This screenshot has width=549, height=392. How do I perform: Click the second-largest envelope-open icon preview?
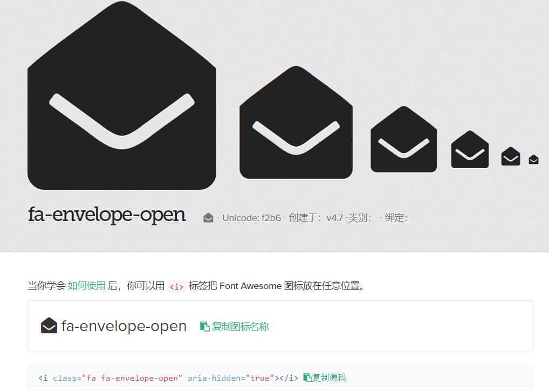[x=296, y=122]
